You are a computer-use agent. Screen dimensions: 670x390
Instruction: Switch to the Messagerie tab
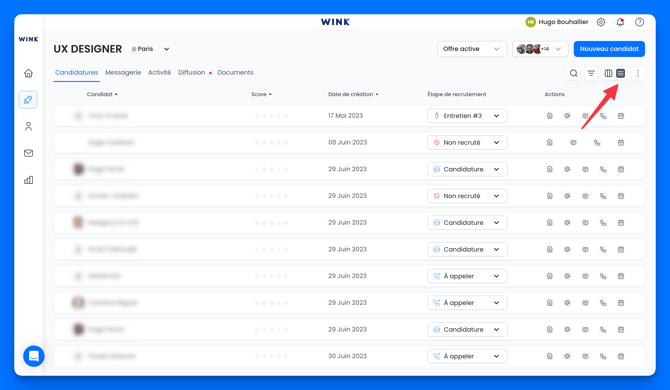click(123, 73)
